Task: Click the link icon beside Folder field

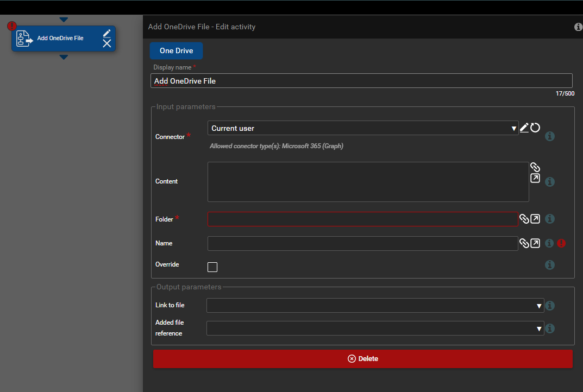Action: pyautogui.click(x=524, y=219)
